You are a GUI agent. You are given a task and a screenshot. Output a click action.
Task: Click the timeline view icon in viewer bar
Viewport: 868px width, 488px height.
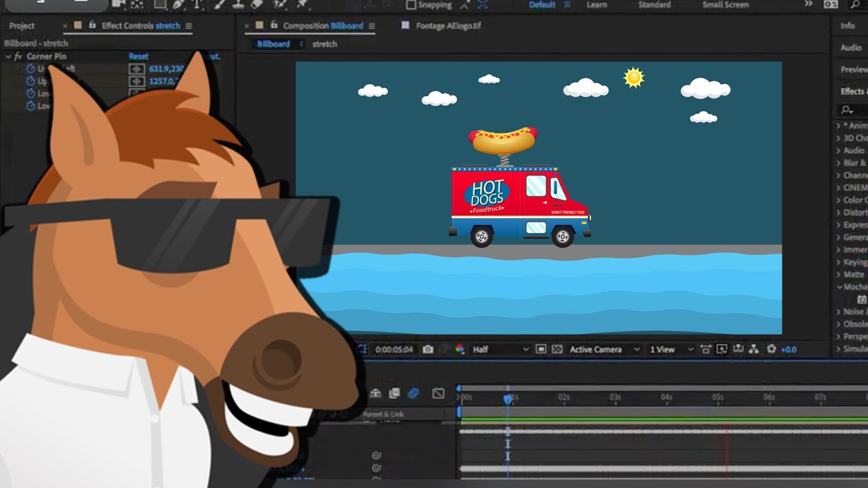point(738,349)
